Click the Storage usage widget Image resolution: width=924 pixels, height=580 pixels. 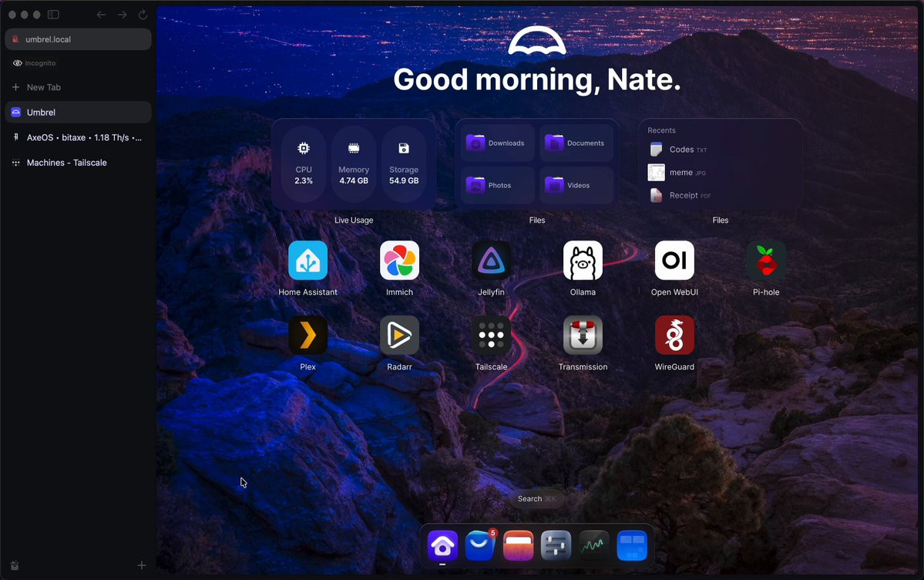[404, 164]
